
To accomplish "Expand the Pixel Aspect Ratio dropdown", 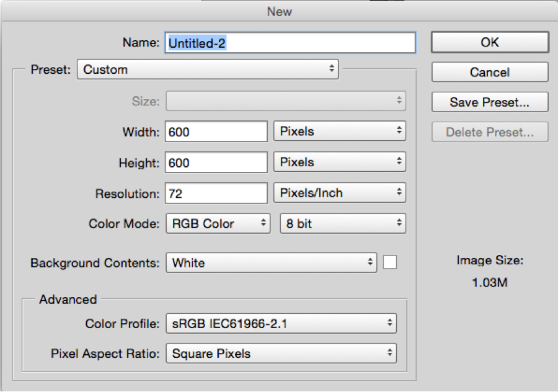I will [x=281, y=354].
